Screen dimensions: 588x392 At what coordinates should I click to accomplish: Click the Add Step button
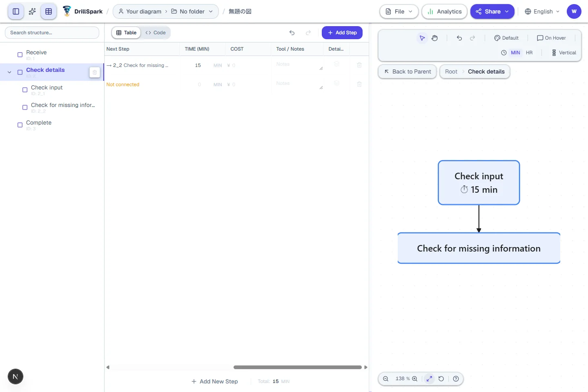pos(342,33)
